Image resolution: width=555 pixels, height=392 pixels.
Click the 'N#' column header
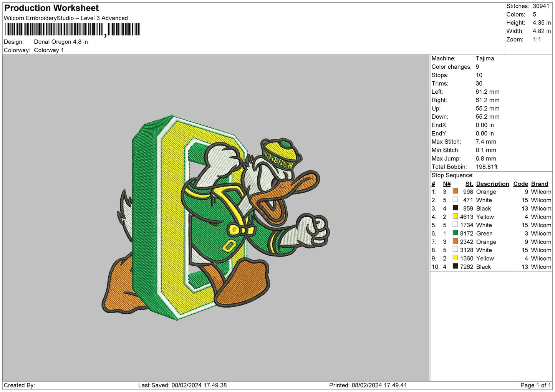coord(447,184)
